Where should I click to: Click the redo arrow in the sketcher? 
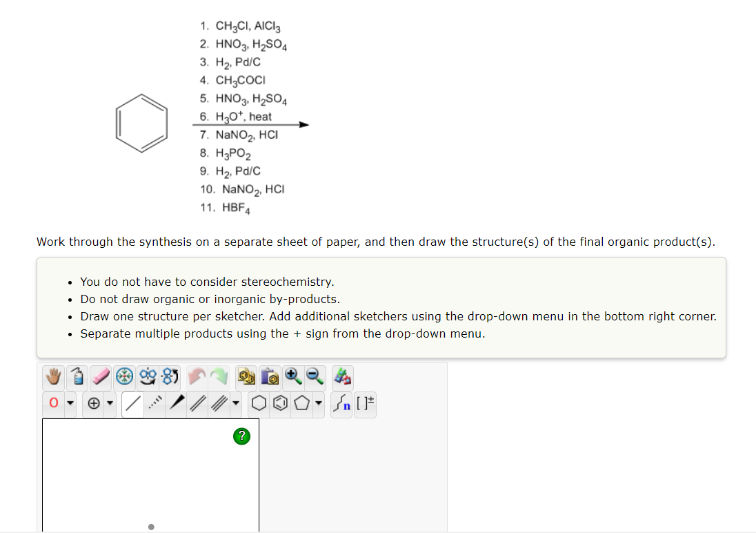click(221, 377)
